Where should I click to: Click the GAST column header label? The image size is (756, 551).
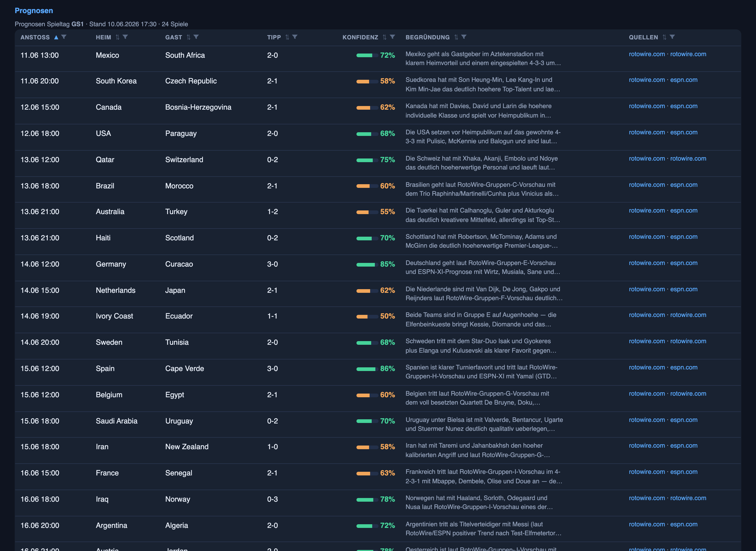174,37
